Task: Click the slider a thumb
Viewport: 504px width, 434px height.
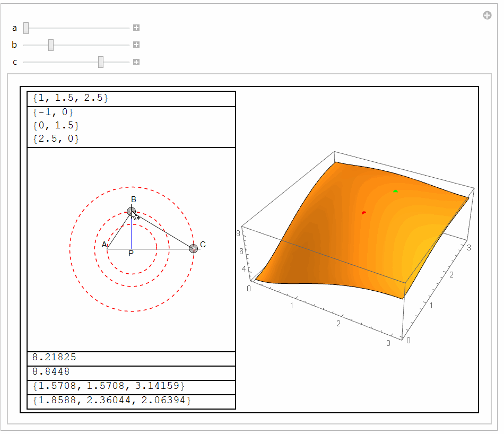Action: (x=26, y=28)
